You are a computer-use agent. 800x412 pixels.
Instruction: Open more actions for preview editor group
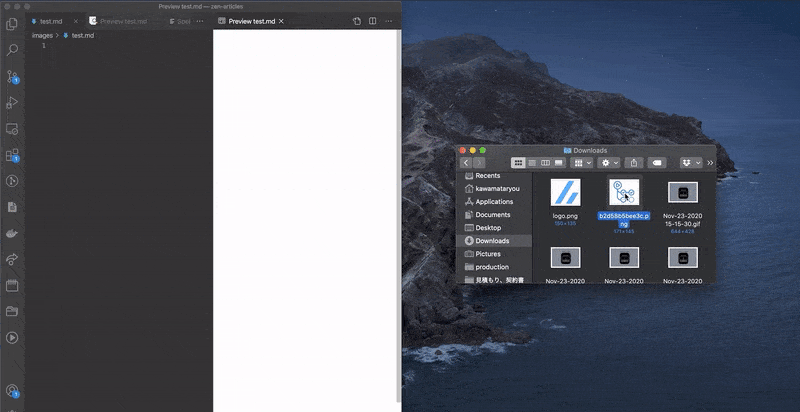(x=389, y=21)
